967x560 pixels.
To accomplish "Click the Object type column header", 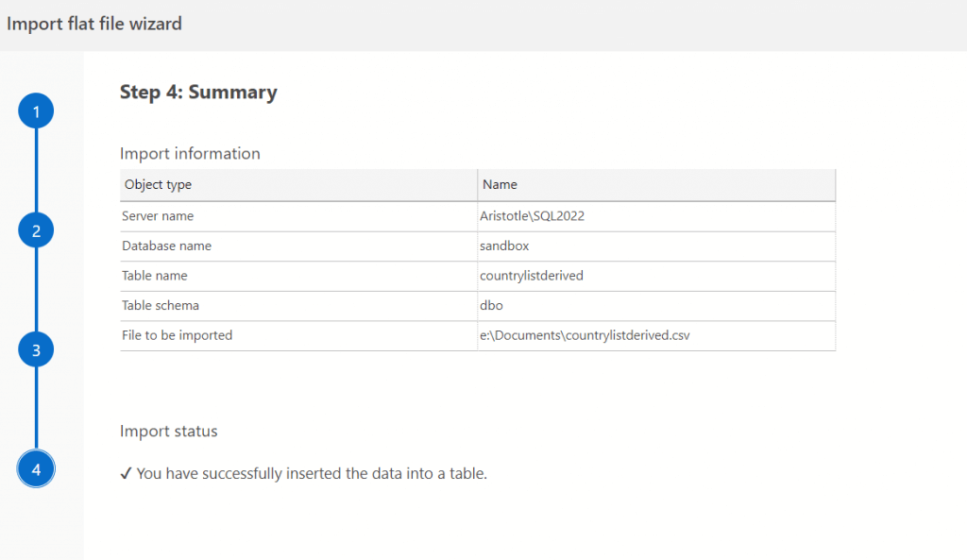I will click(x=158, y=185).
